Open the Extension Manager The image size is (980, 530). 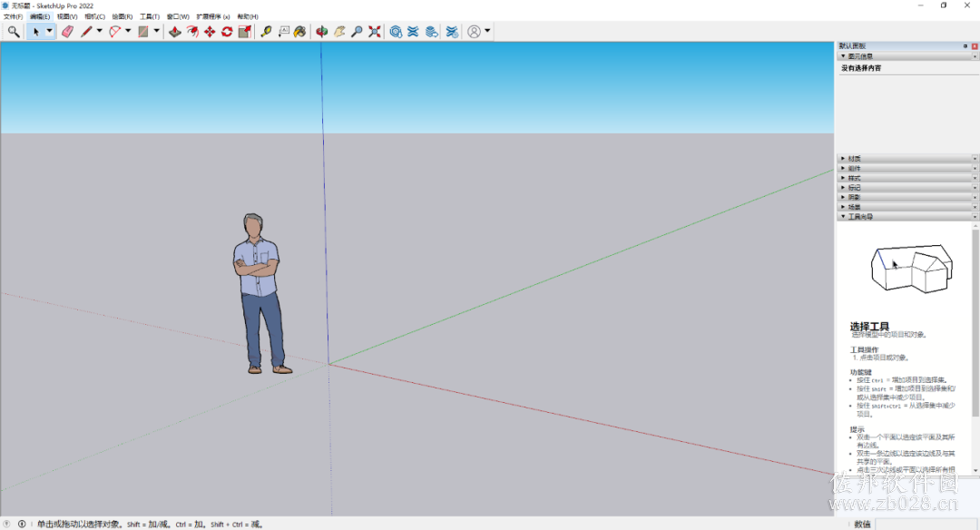pos(452,31)
